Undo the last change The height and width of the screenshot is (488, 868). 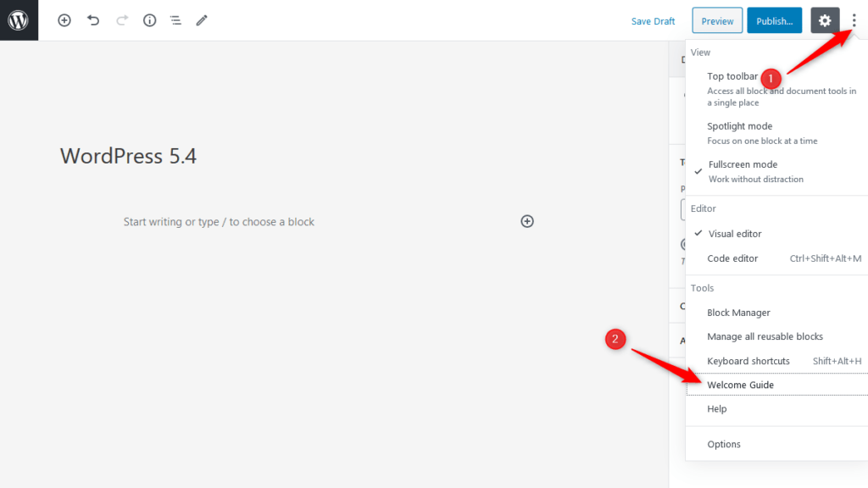pos(93,20)
